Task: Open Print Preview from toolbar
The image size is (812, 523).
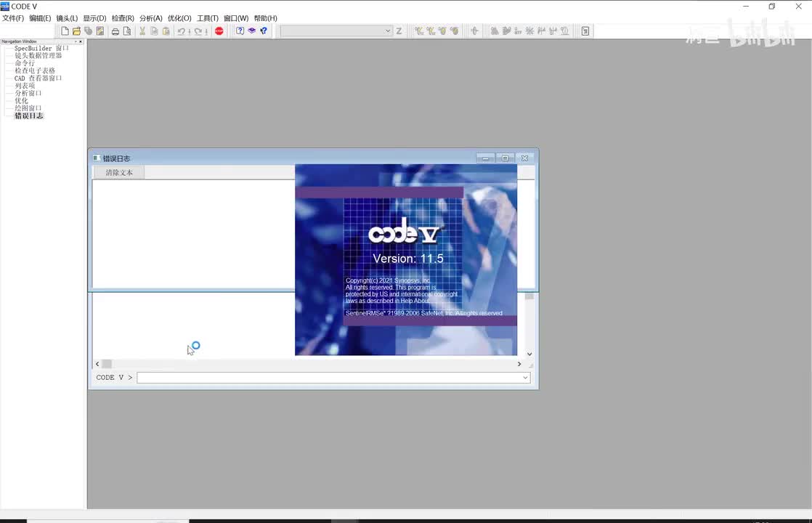Action: point(127,31)
